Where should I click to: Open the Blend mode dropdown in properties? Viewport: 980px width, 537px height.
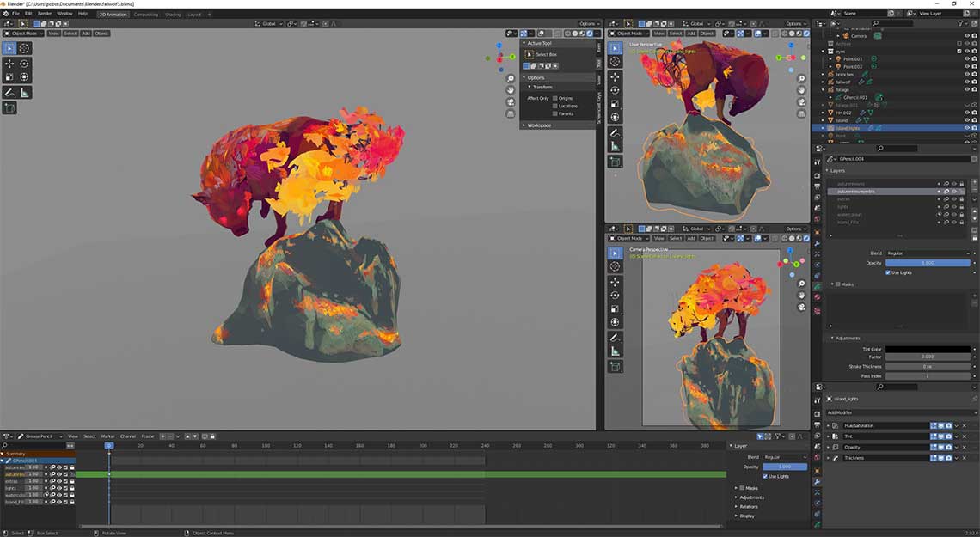(928, 253)
